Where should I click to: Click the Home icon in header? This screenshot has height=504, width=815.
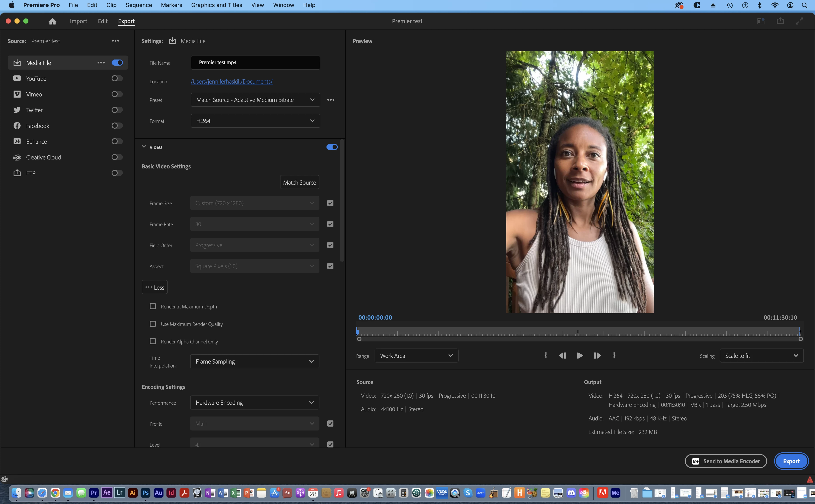pyautogui.click(x=52, y=21)
